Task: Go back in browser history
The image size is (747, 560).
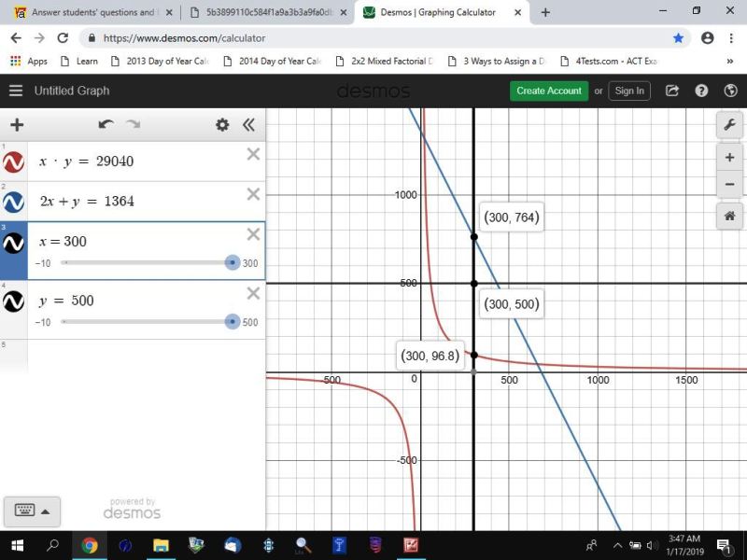Action: click(16, 38)
